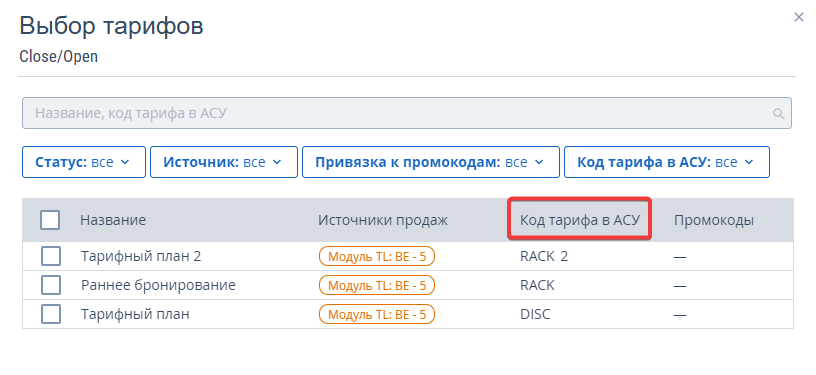Open the Статус filter dropdown

(84, 162)
